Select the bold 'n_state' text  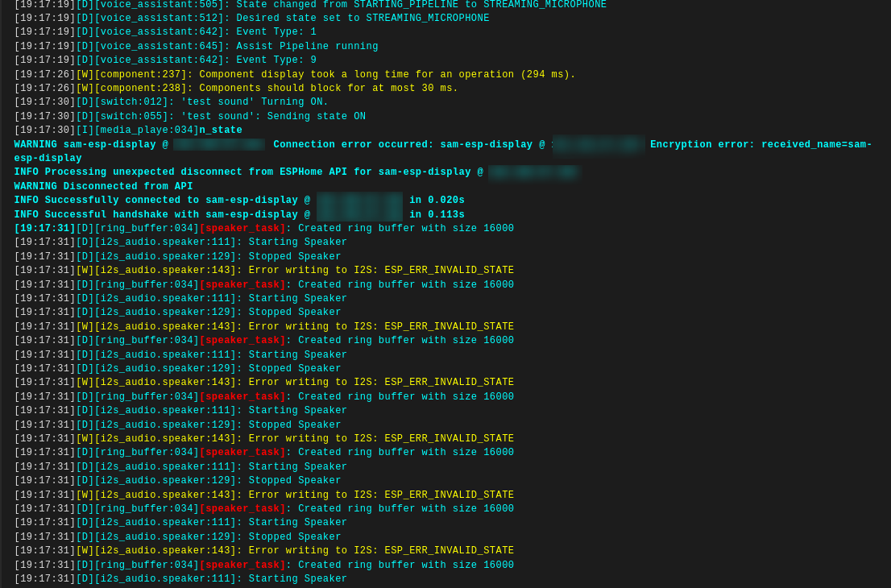pos(221,130)
